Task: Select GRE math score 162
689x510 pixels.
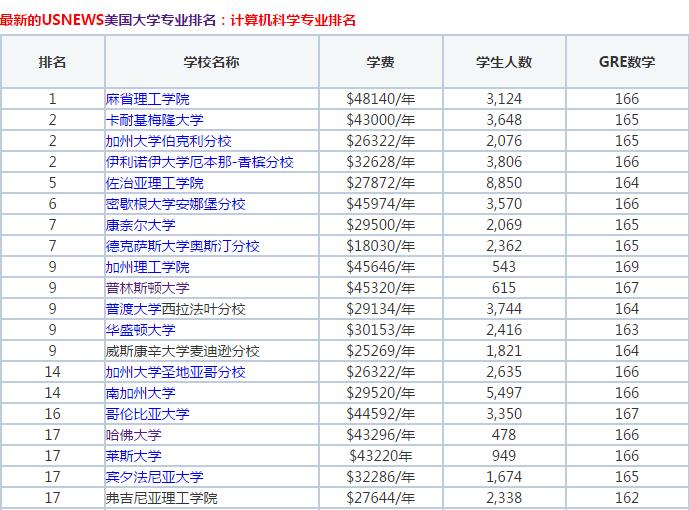Action: pyautogui.click(x=627, y=498)
